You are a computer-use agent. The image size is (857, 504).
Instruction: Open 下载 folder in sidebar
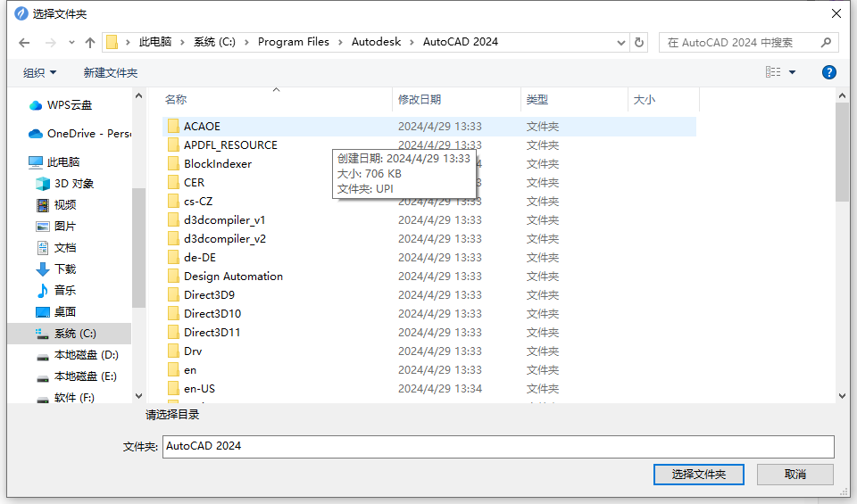click(65, 269)
